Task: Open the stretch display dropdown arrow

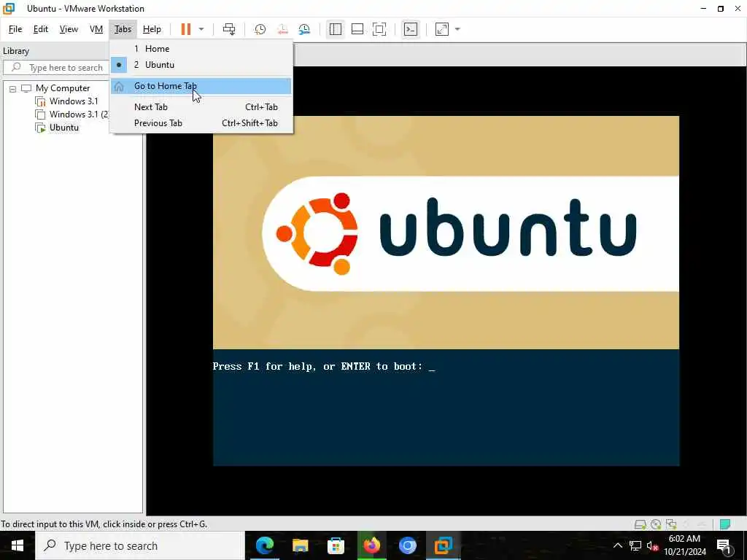Action: coord(458,29)
